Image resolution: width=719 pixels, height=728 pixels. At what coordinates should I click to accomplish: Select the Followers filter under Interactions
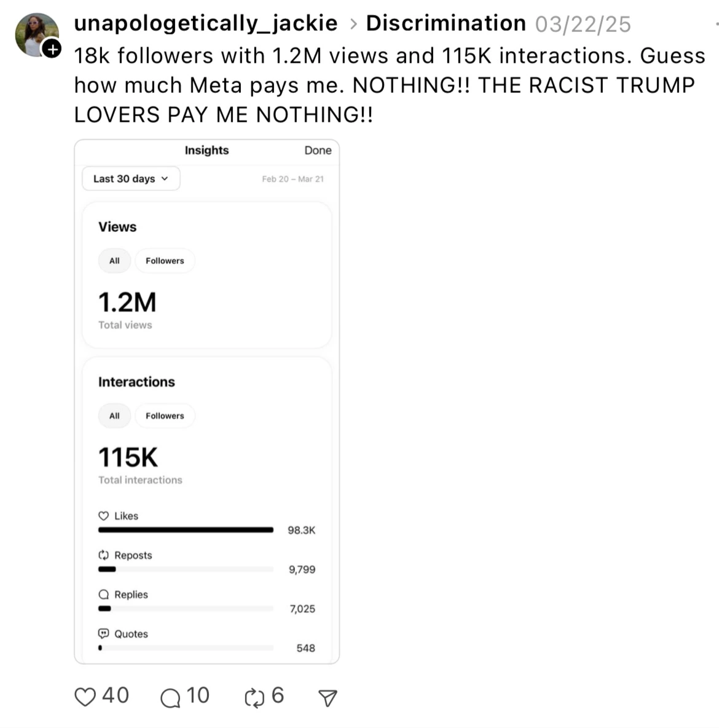[x=165, y=416]
